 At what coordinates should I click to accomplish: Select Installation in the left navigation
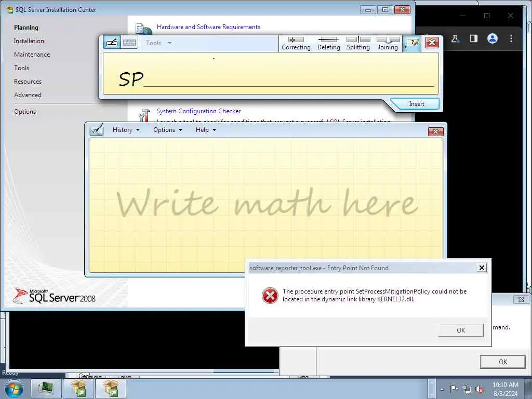(29, 41)
